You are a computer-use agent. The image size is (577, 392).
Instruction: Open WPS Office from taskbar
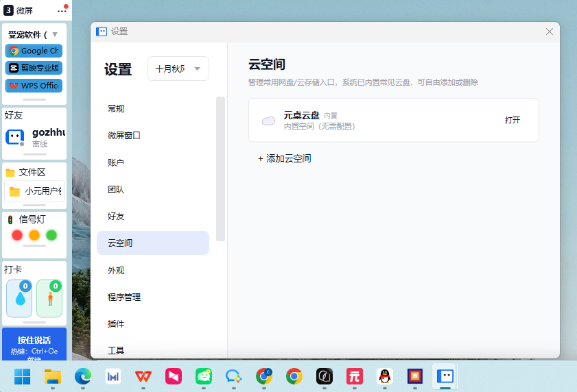pos(143,376)
